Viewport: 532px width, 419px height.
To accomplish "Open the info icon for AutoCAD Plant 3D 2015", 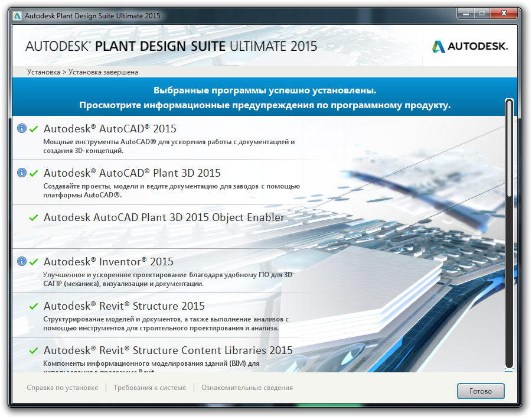I will (x=22, y=173).
